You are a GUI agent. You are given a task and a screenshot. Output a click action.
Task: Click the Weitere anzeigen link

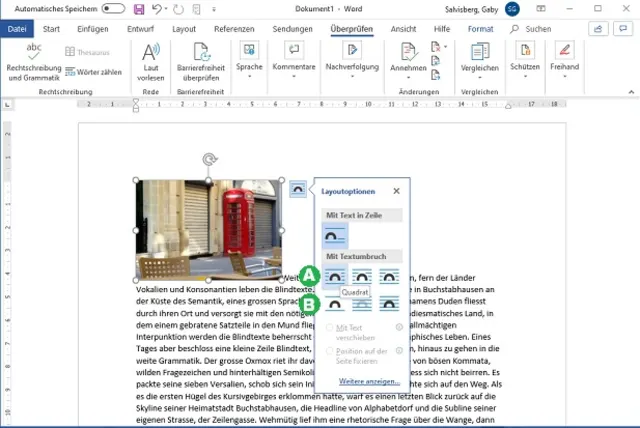[x=369, y=382]
